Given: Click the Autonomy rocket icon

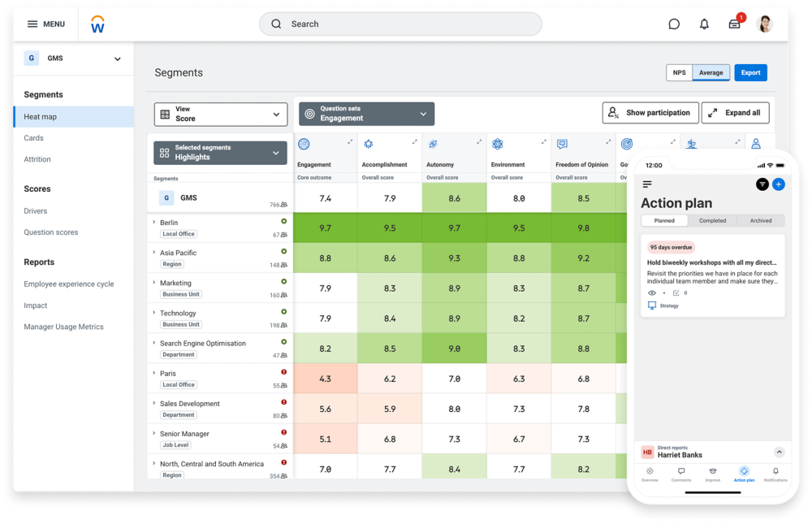Looking at the screenshot, I should click(433, 144).
